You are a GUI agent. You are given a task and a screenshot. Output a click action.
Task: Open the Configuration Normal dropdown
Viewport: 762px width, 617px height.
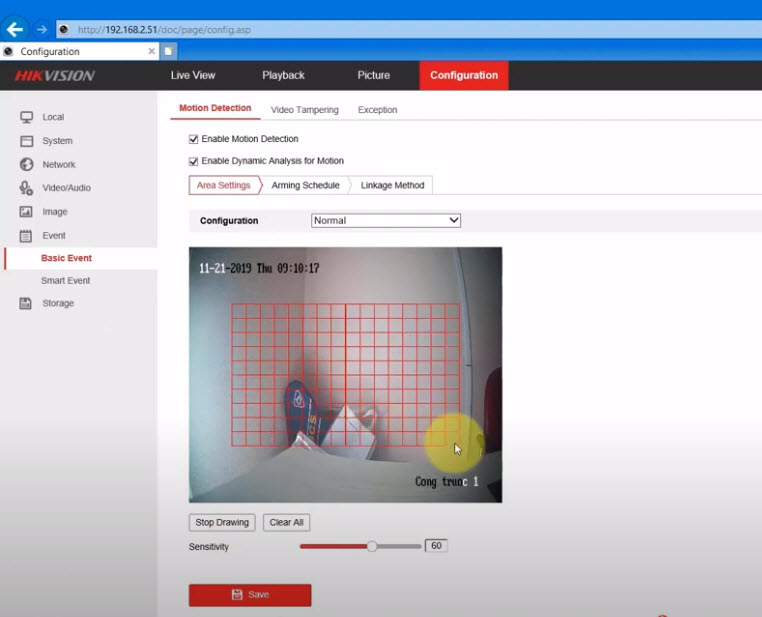pyautogui.click(x=385, y=220)
